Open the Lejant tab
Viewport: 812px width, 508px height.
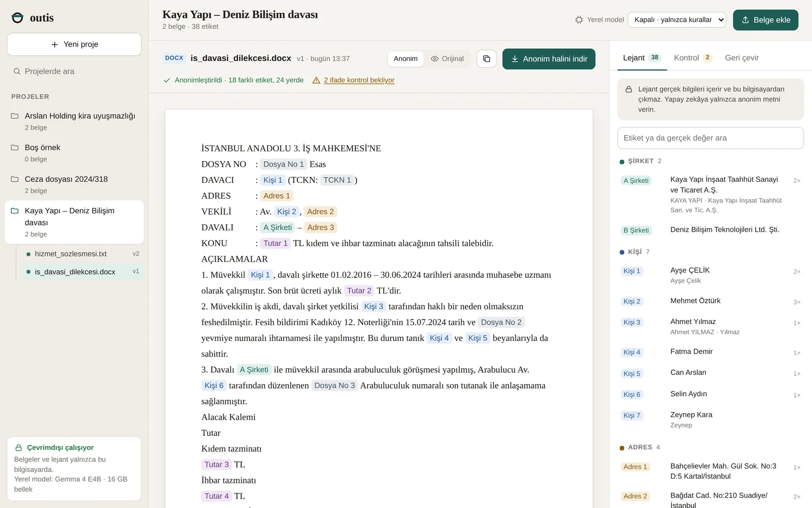coord(641,58)
